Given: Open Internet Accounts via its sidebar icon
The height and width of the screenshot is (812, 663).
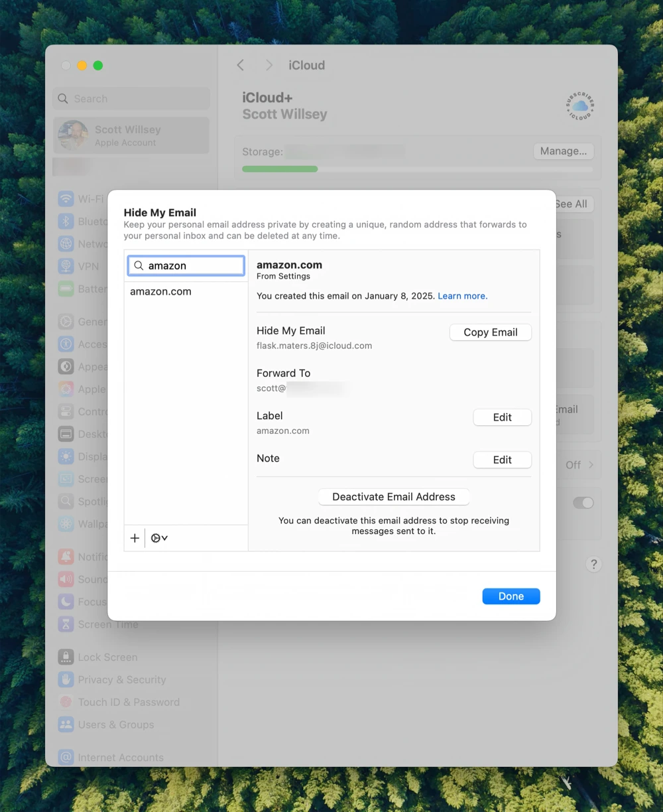Looking at the screenshot, I should point(66,757).
